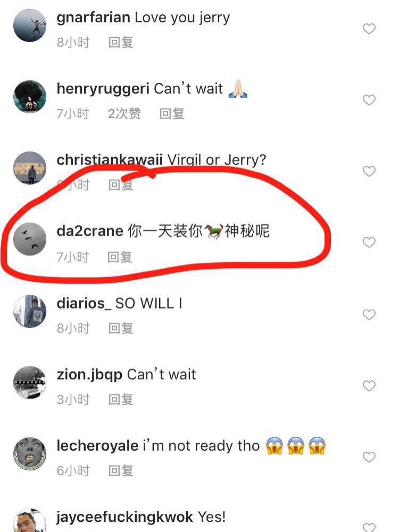Like diarios_ SO WILL I comment
399x532 pixels.
click(369, 314)
